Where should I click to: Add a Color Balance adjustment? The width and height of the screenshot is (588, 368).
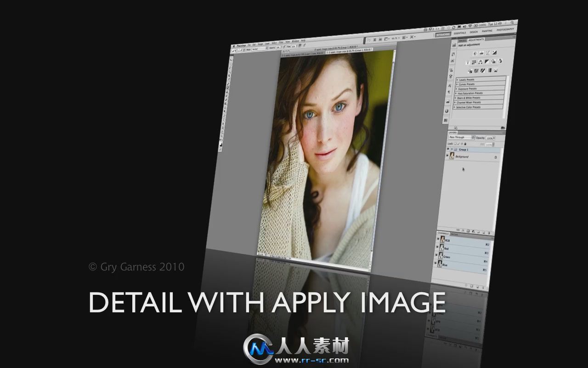click(480, 62)
